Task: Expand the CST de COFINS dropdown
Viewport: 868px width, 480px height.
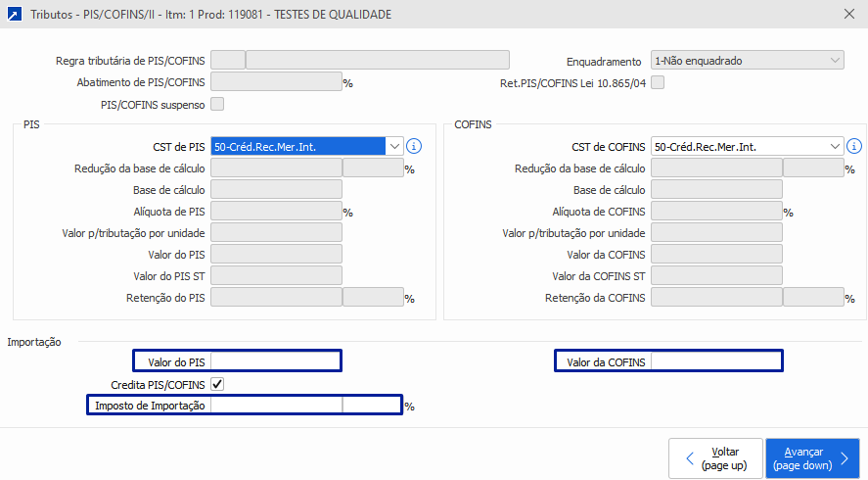Action: point(835,146)
